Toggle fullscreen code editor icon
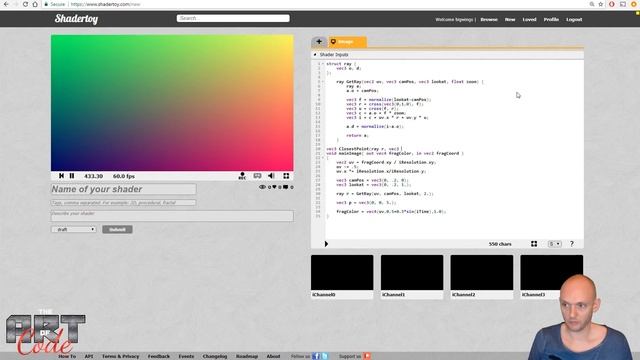Screen dimensions: 640x360 point(534,244)
